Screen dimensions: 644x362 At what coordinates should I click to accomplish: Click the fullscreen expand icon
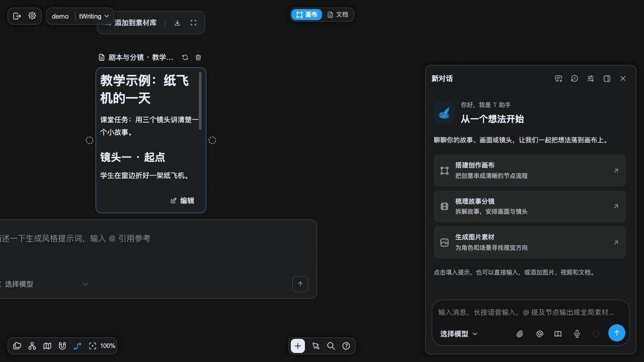click(193, 23)
